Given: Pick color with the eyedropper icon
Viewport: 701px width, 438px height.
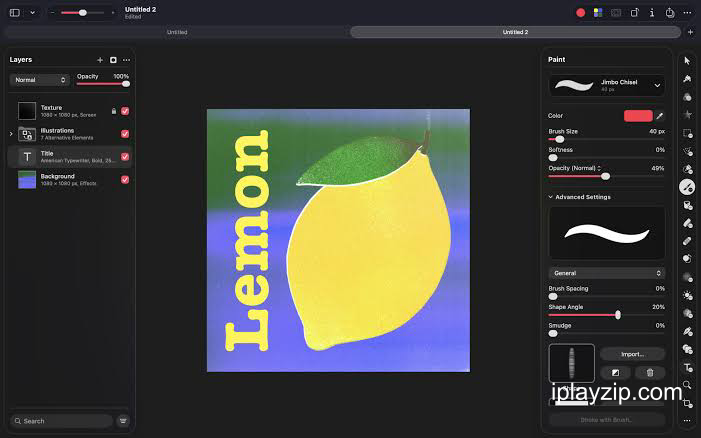Looking at the screenshot, I should [659, 116].
